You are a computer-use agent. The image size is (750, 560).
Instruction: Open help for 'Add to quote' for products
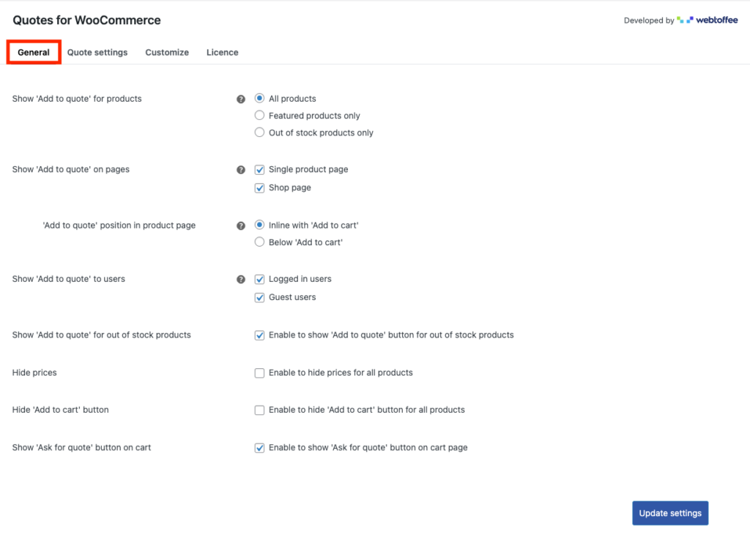click(x=240, y=99)
